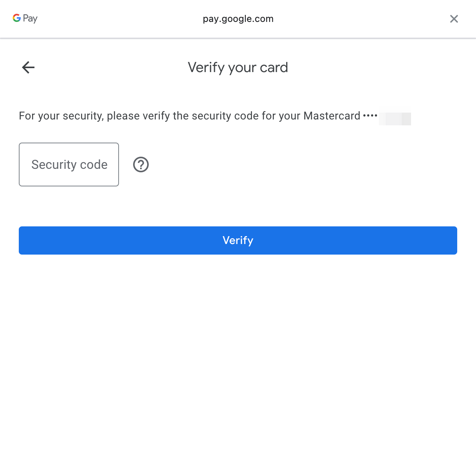
Task: Open the security code help icon
Action: click(x=141, y=164)
